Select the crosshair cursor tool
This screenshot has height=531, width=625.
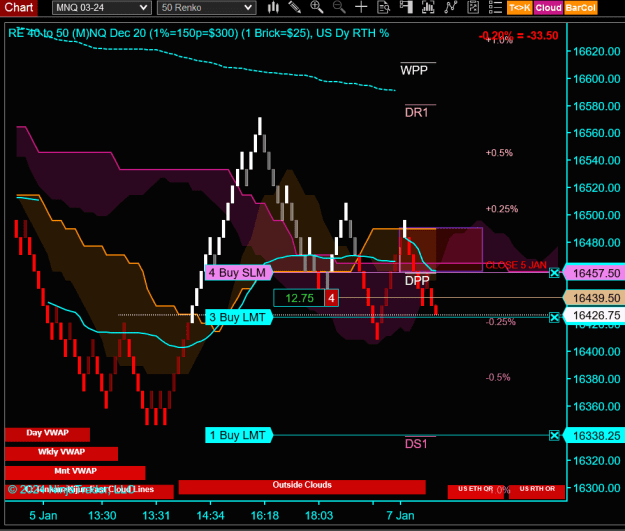(x=361, y=7)
